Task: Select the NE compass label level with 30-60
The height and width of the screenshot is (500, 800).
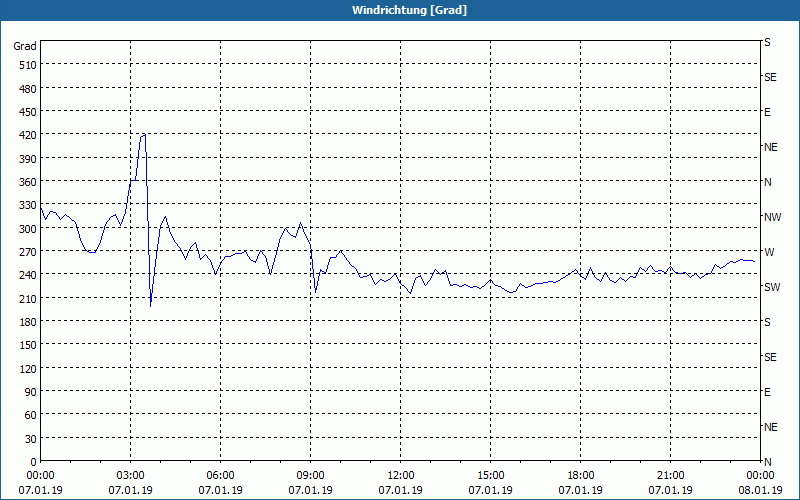Action: (x=771, y=427)
